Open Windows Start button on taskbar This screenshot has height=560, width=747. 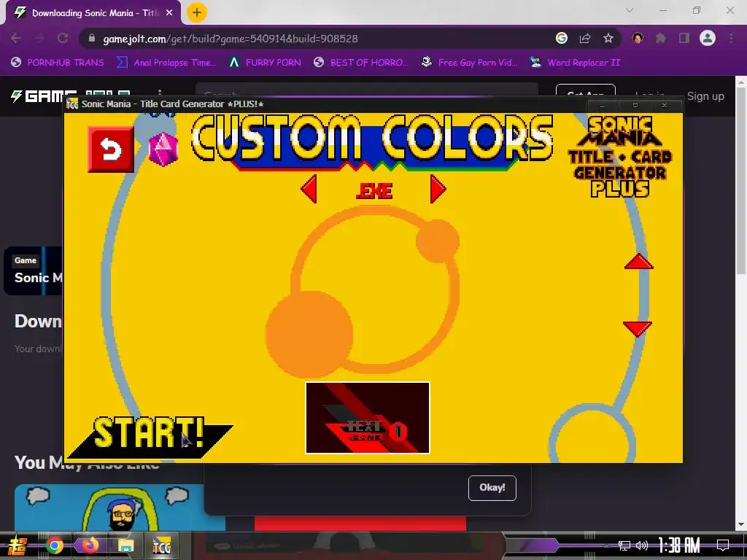click(x=18, y=545)
